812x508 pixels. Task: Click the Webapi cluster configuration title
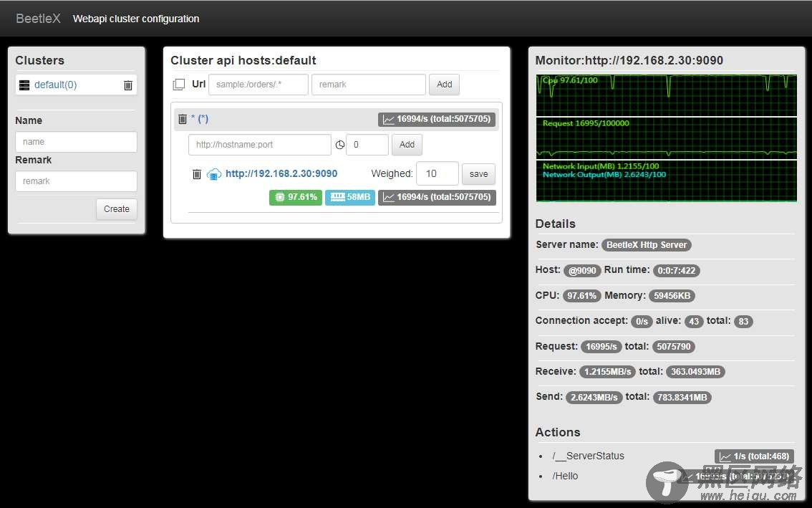(135, 19)
